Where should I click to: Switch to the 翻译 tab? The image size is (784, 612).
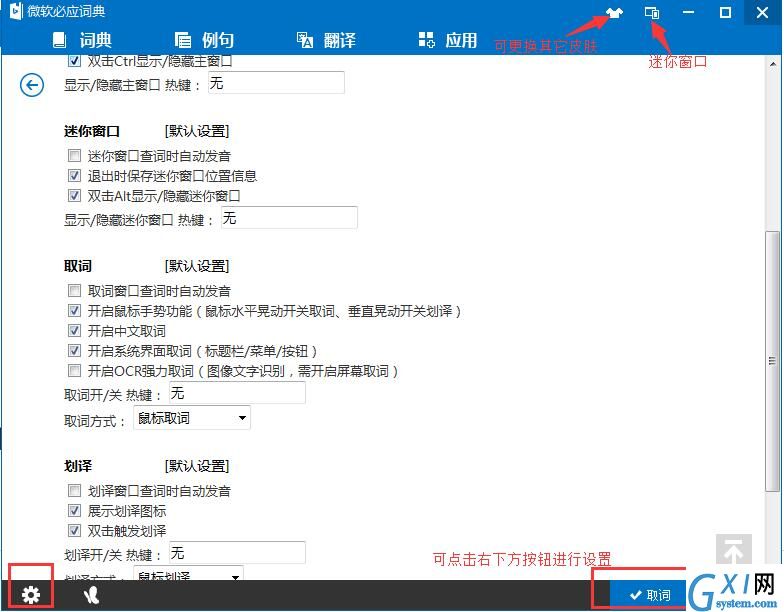point(326,40)
